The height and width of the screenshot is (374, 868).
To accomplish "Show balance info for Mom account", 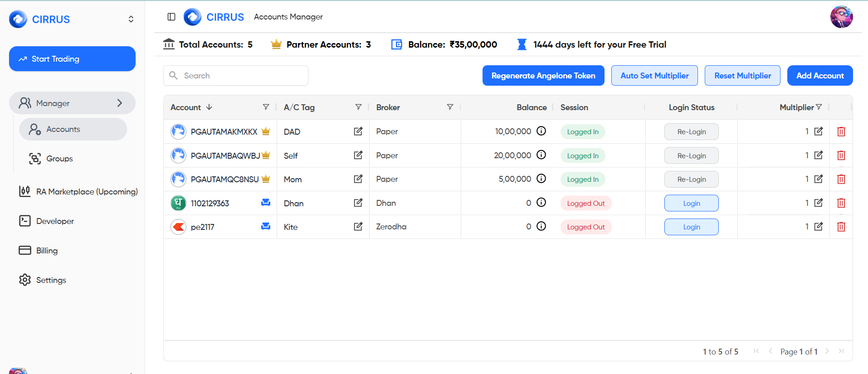I will [x=541, y=179].
